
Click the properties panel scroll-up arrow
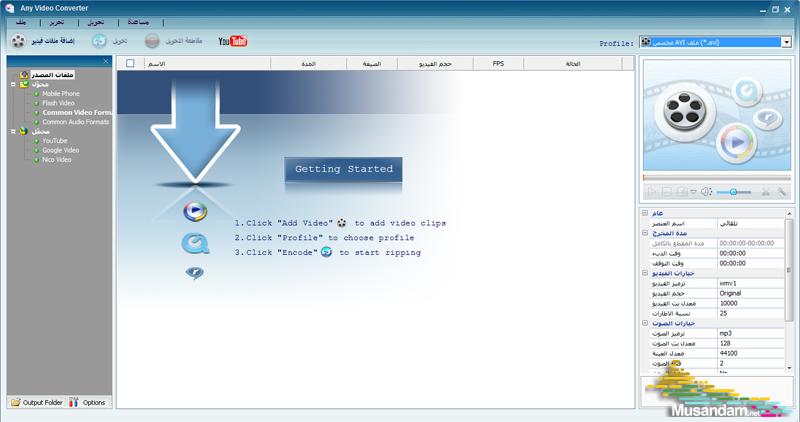coord(789,213)
